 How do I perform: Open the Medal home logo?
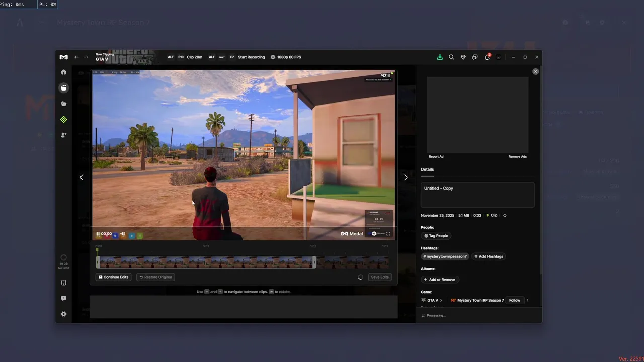(x=63, y=57)
